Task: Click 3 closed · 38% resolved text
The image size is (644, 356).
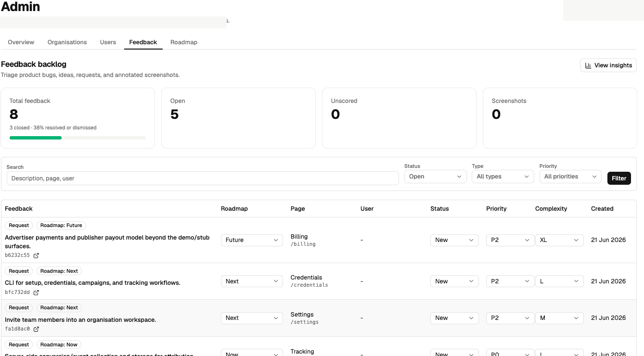Action: [53, 128]
